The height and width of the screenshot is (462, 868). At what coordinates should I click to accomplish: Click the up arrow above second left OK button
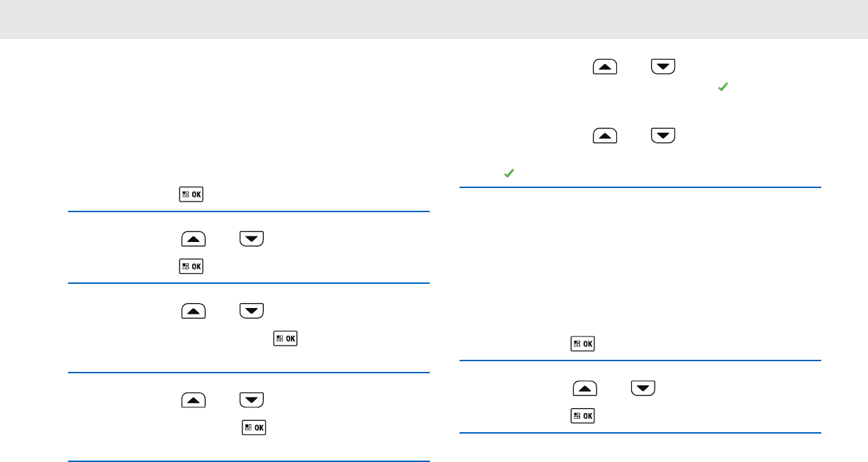(x=194, y=240)
